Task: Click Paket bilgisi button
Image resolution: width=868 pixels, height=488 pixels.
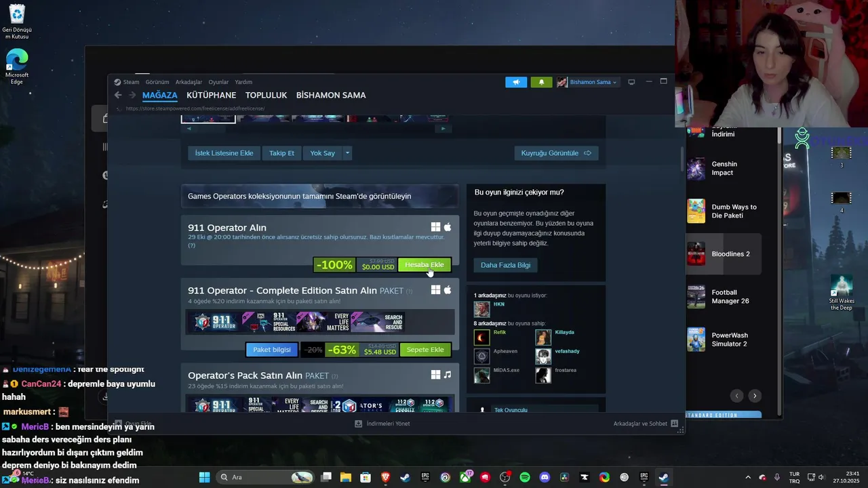Action: (x=271, y=350)
